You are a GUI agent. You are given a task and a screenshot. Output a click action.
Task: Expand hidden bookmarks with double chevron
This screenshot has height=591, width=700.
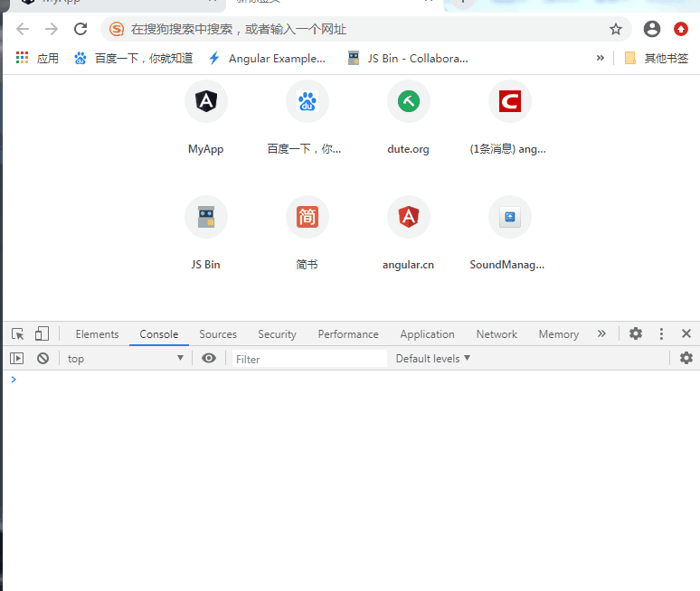[601, 58]
